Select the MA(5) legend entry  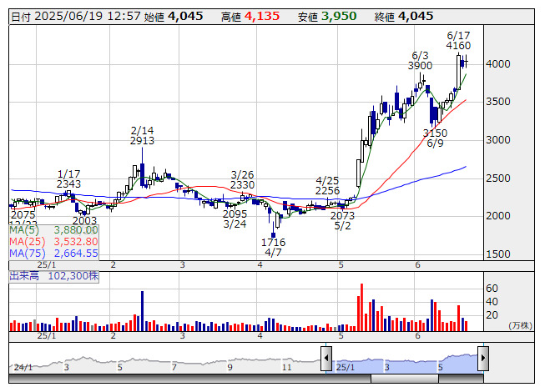coord(54,229)
